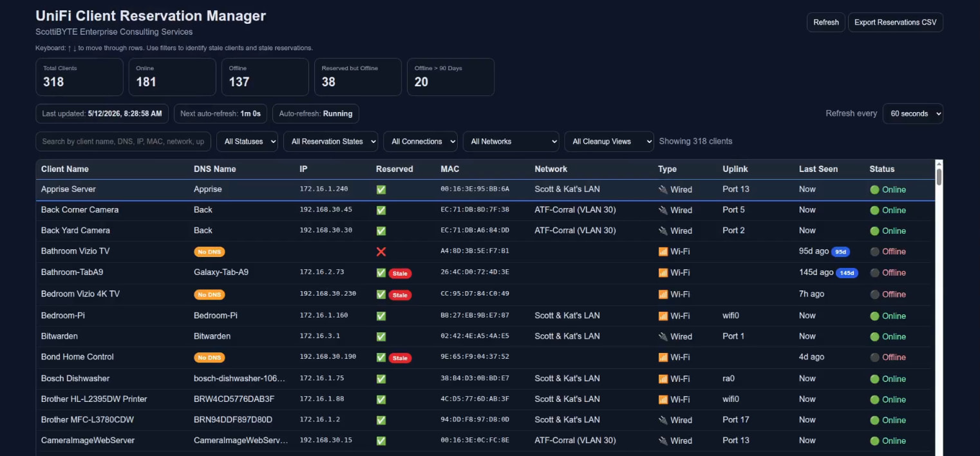This screenshot has width=980, height=456.
Task: Click the Stale badge on Bathroom-TabA9 row
Action: (400, 274)
